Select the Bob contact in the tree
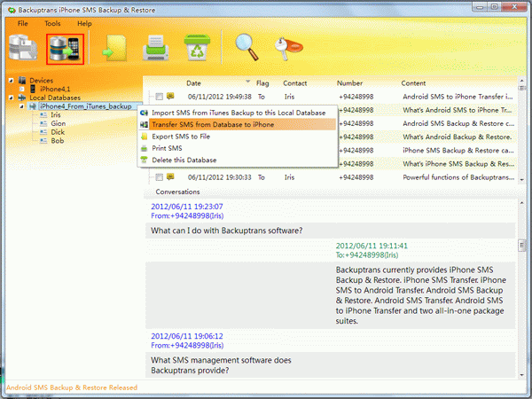This screenshot has width=532, height=399. [x=57, y=140]
